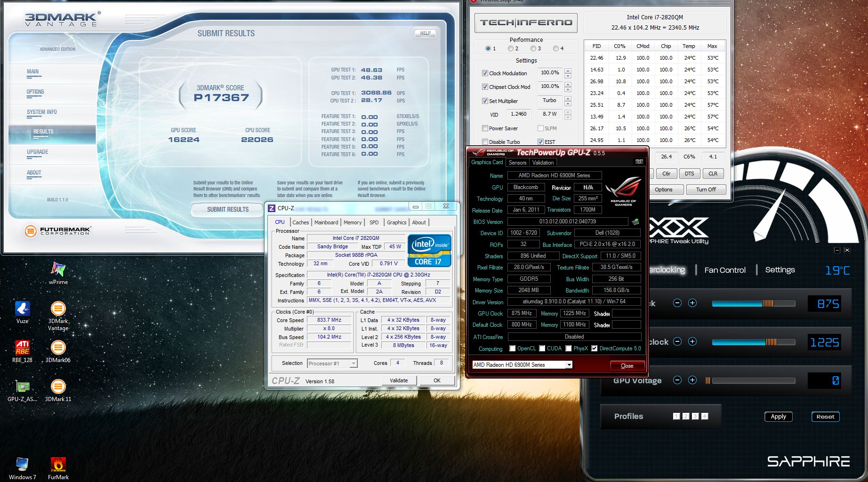Adjust the GPU Voltage slider
This screenshot has height=482, width=868.
[x=750, y=381]
